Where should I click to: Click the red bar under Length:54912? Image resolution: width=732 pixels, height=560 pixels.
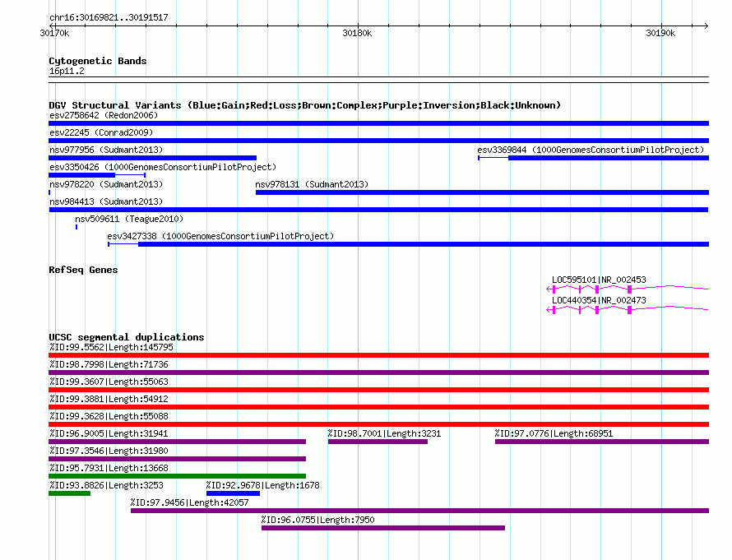point(378,407)
